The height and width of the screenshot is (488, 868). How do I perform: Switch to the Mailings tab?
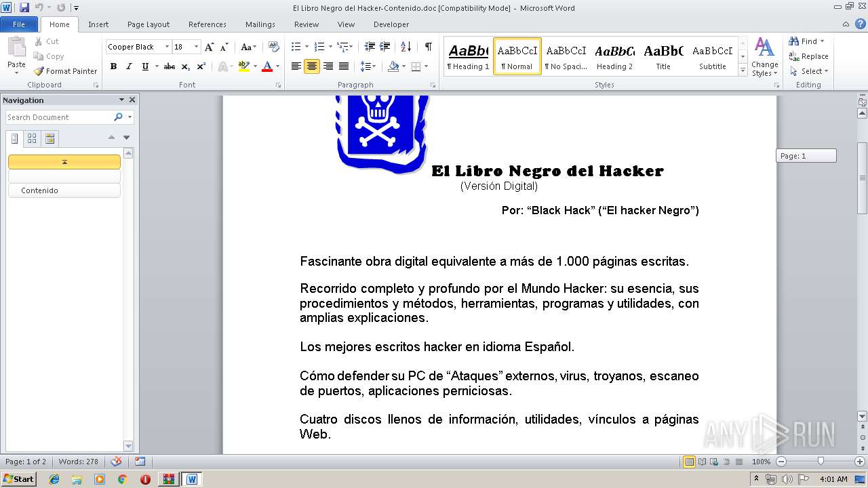pyautogui.click(x=260, y=24)
